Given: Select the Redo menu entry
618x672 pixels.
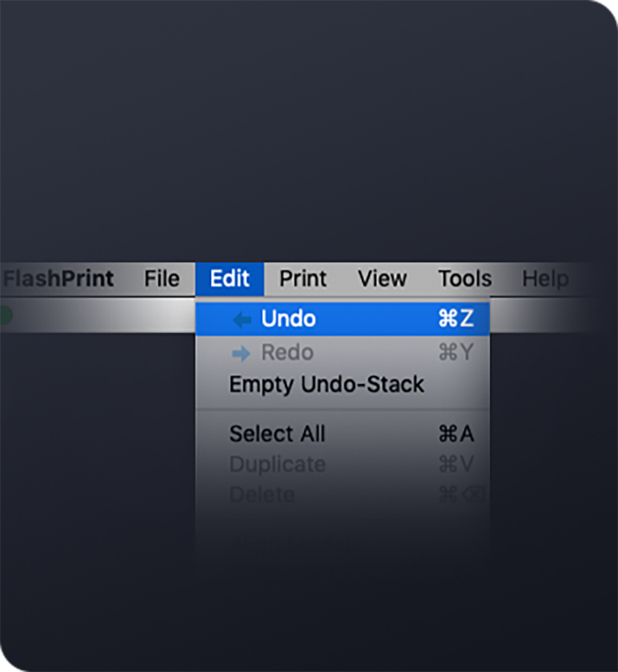Looking at the screenshot, I should click(287, 353).
